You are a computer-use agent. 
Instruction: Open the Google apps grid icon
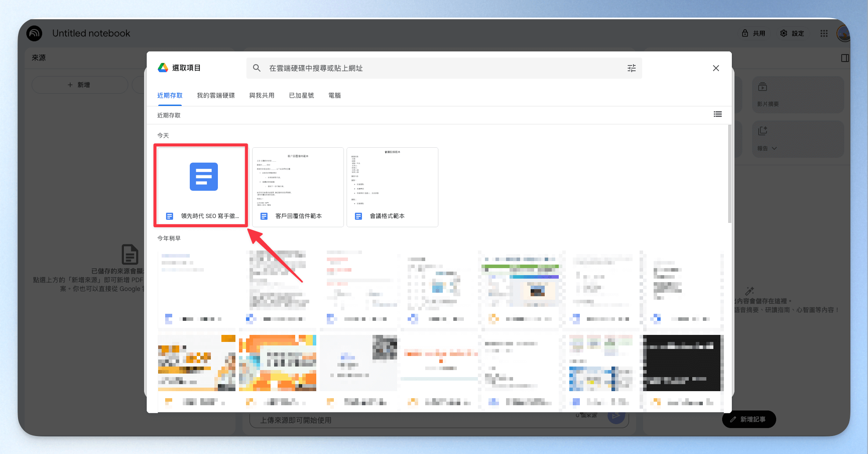tap(824, 33)
